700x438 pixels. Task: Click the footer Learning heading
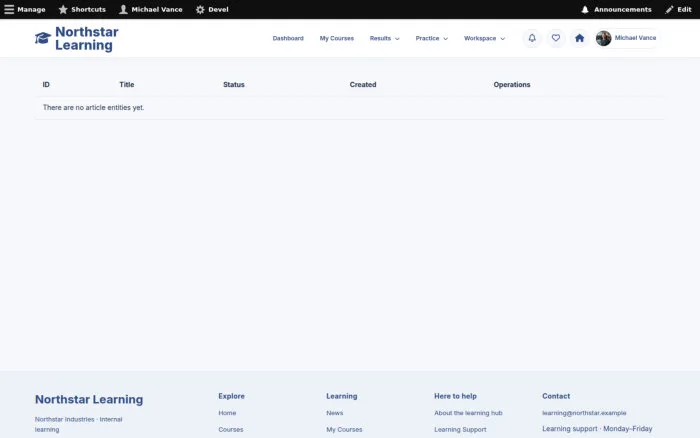pyautogui.click(x=342, y=396)
